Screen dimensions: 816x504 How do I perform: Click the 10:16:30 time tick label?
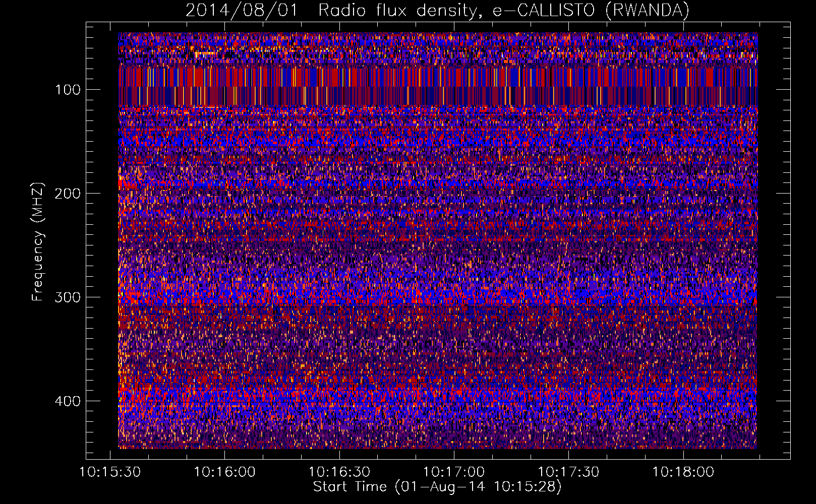(x=339, y=472)
